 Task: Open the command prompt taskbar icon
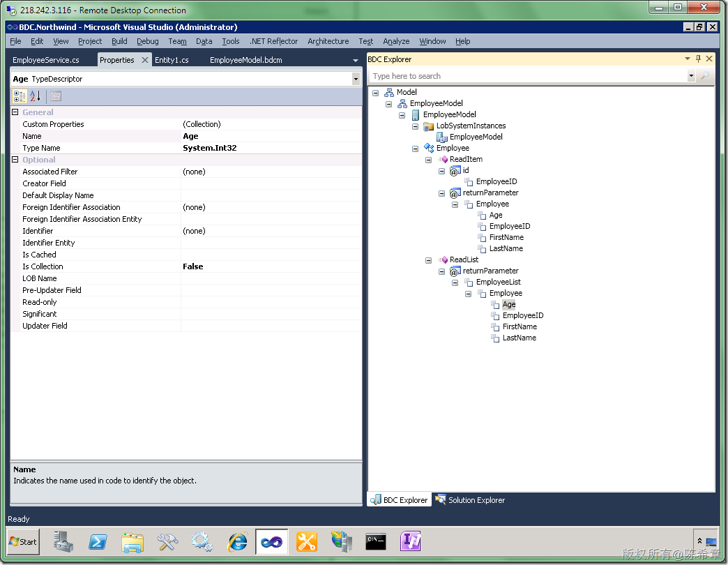pos(376,542)
